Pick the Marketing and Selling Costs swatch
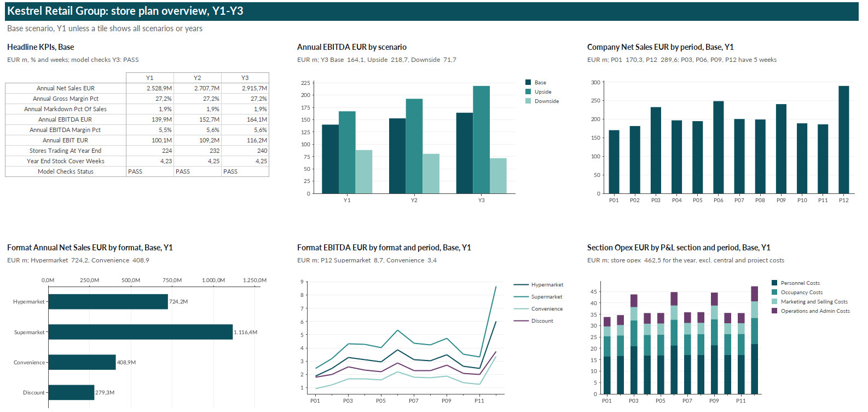This screenshot has height=412, width=868. [x=774, y=302]
